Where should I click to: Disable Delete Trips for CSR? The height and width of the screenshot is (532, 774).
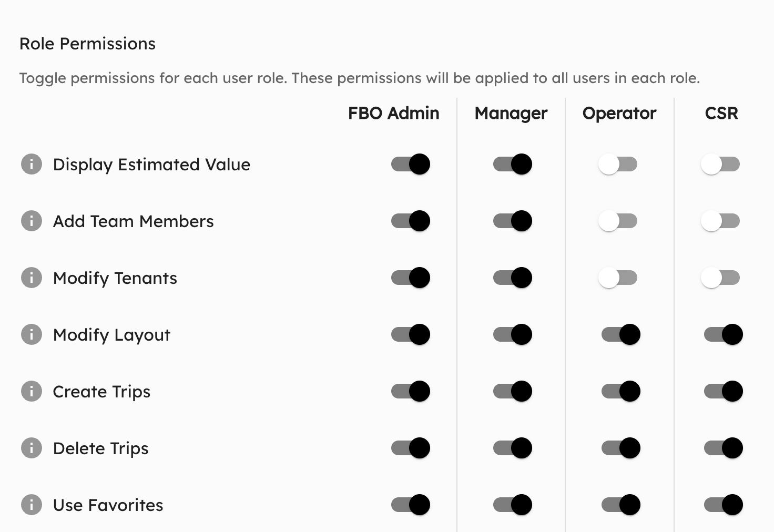point(722,448)
